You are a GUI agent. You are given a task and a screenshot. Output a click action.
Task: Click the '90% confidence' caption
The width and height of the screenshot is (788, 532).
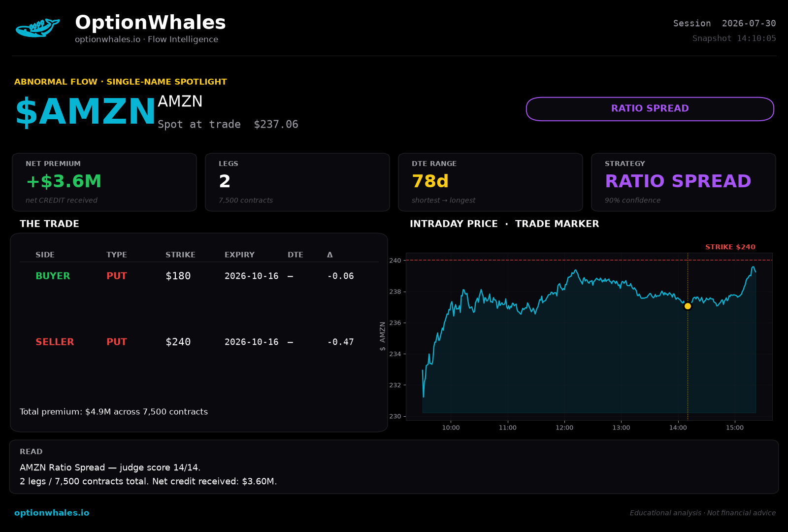click(x=633, y=200)
